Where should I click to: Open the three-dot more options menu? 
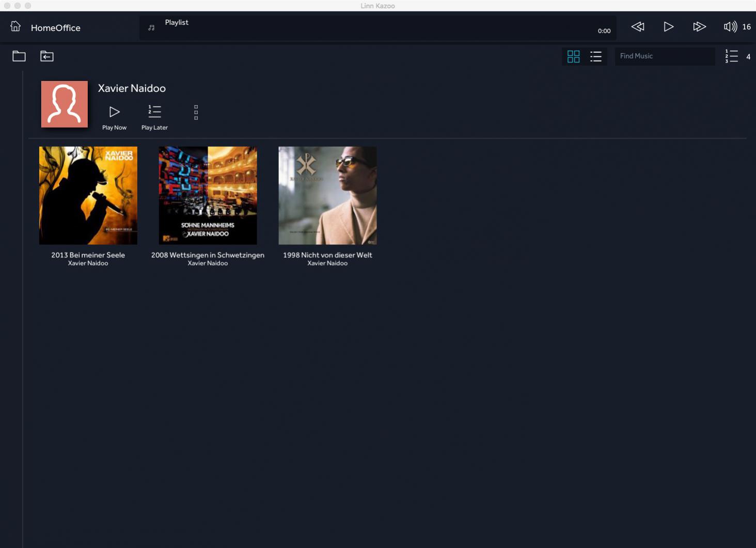196,113
